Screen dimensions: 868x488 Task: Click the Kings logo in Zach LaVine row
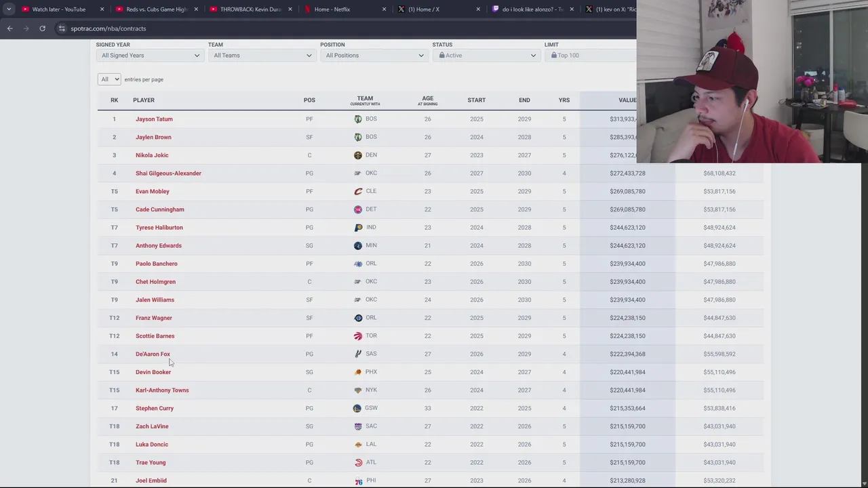(358, 426)
